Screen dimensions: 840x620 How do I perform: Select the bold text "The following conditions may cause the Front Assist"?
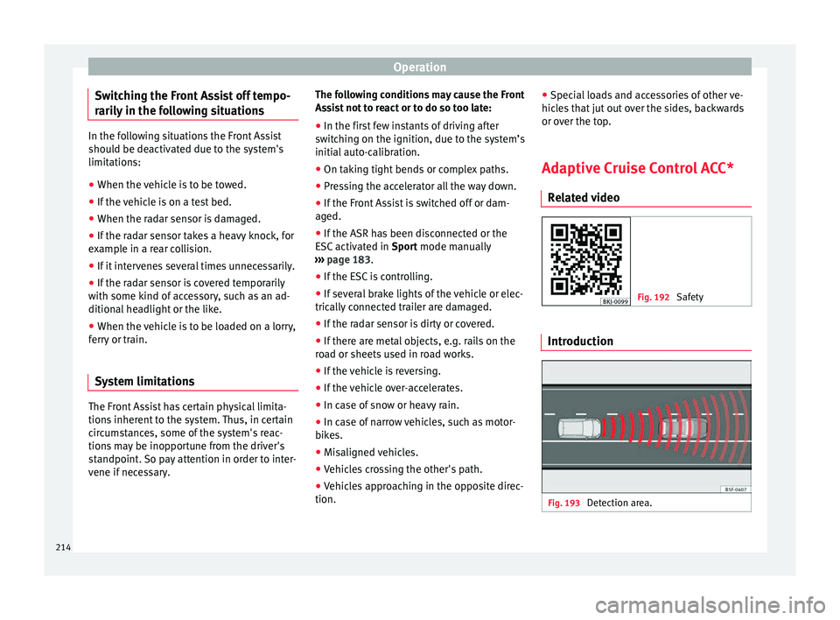419,102
